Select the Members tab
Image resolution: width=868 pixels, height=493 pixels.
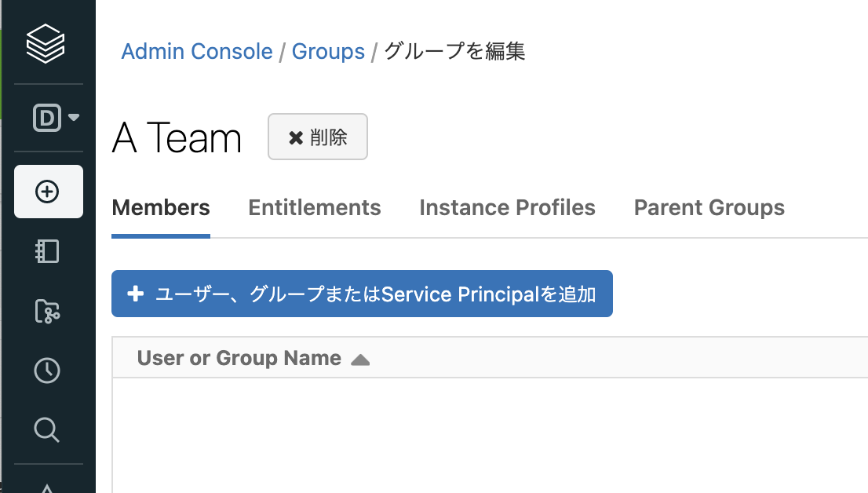point(161,208)
